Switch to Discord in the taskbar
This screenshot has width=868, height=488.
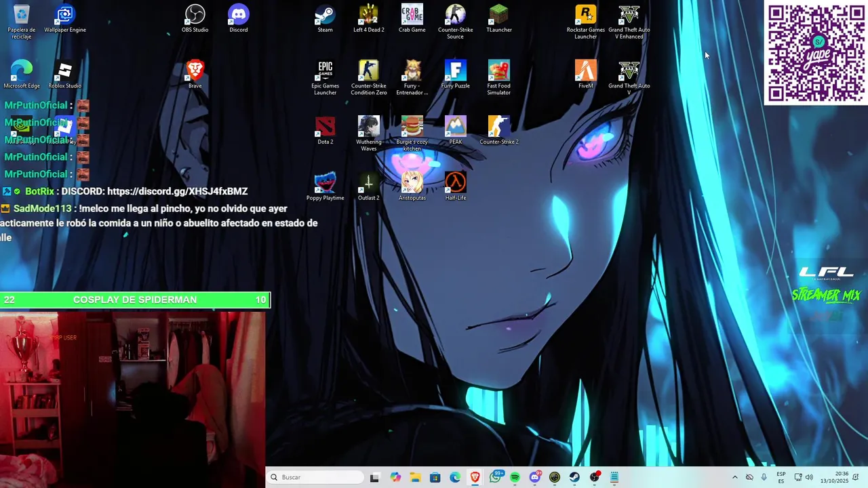tap(535, 477)
